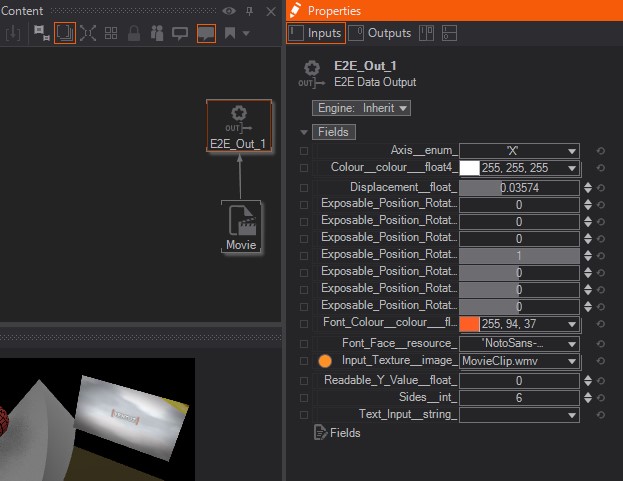The height and width of the screenshot is (481, 623).
Task: Enable the checkbox next to Font_Face__resource_
Action: (x=304, y=343)
